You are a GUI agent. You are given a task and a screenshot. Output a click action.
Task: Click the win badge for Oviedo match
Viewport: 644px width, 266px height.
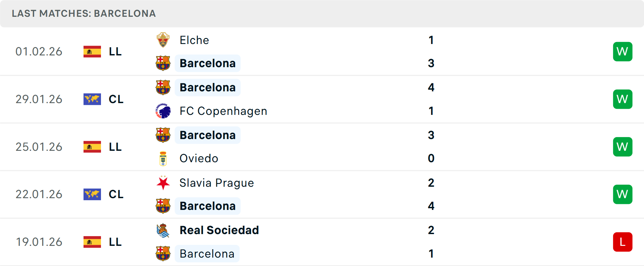click(623, 147)
